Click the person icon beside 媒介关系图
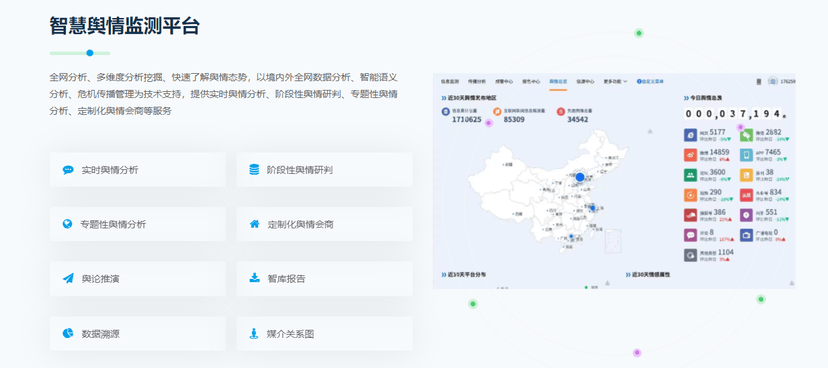 coord(255,333)
